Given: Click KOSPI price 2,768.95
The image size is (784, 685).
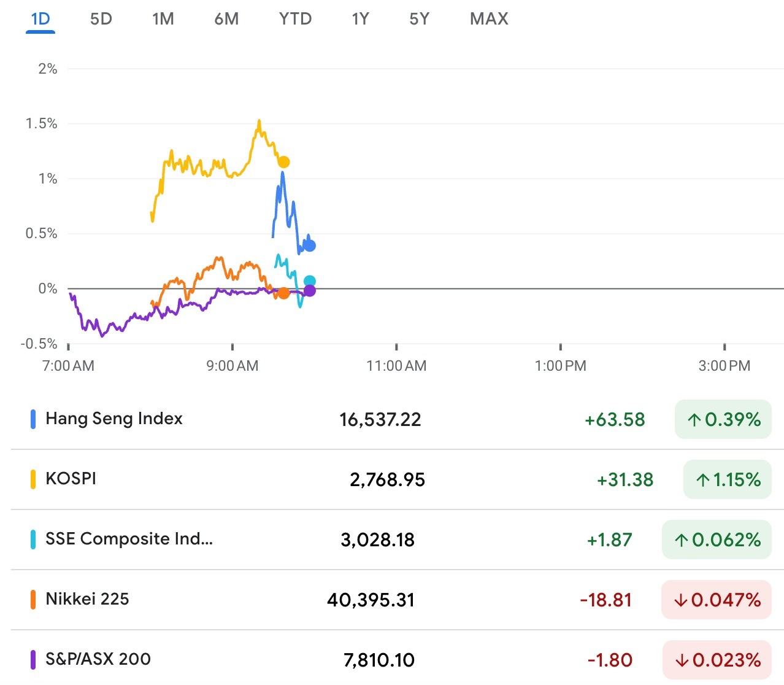Looking at the screenshot, I should (x=387, y=480).
